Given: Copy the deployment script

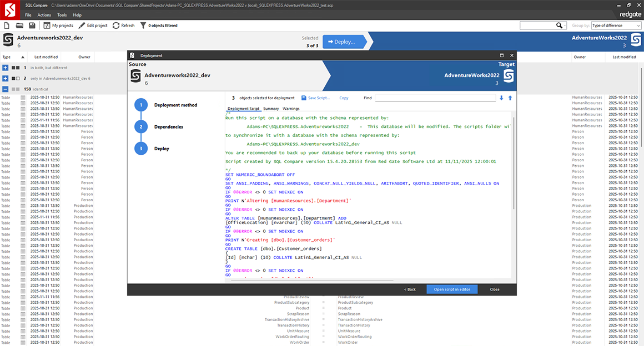Looking at the screenshot, I should (344, 98).
